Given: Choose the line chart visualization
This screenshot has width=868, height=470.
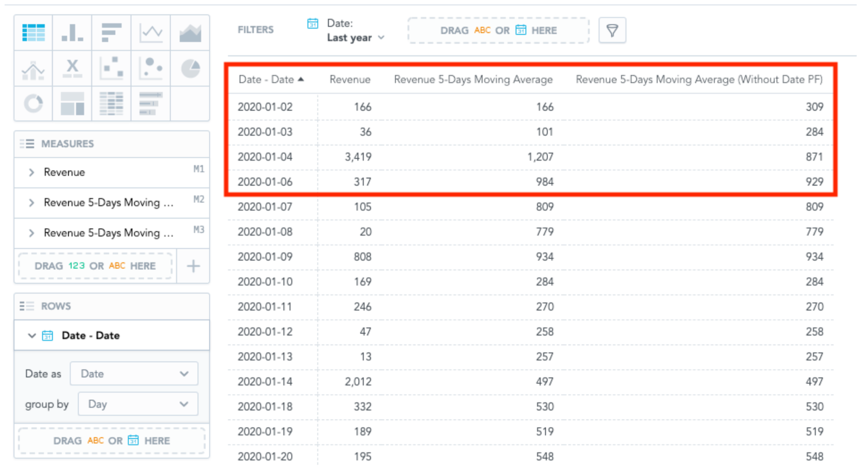Looking at the screenshot, I should pos(150,33).
